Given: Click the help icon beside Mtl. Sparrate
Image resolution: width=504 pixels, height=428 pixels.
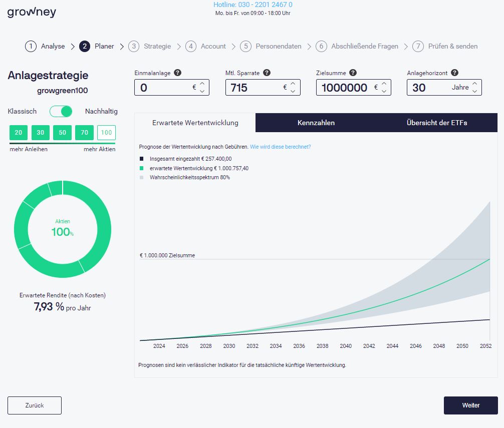Looking at the screenshot, I should pyautogui.click(x=267, y=73).
